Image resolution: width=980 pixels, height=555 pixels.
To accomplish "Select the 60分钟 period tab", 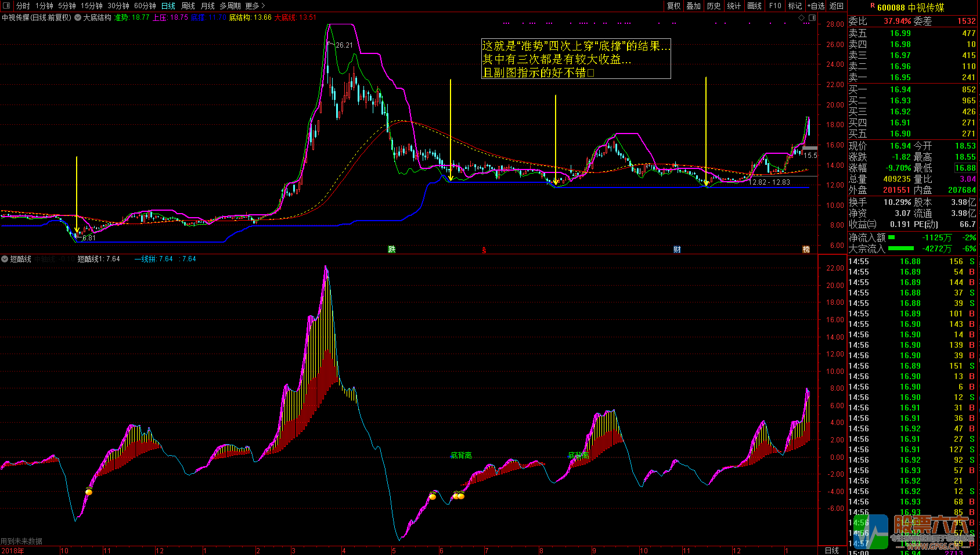I will tap(145, 6).
